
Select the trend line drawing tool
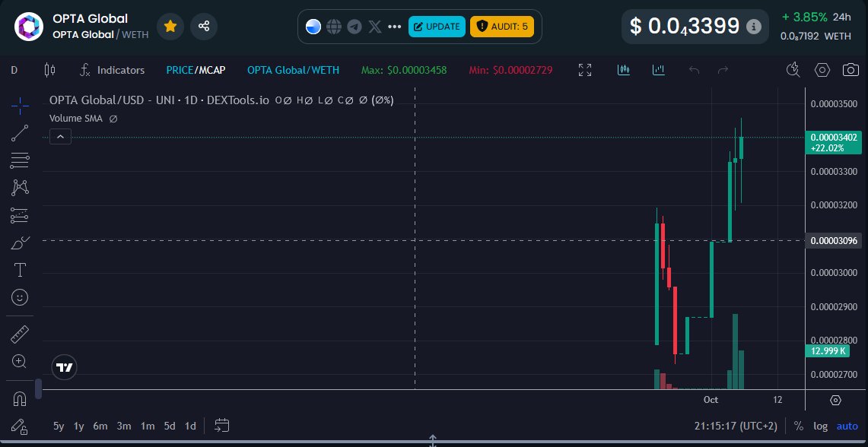click(20, 133)
